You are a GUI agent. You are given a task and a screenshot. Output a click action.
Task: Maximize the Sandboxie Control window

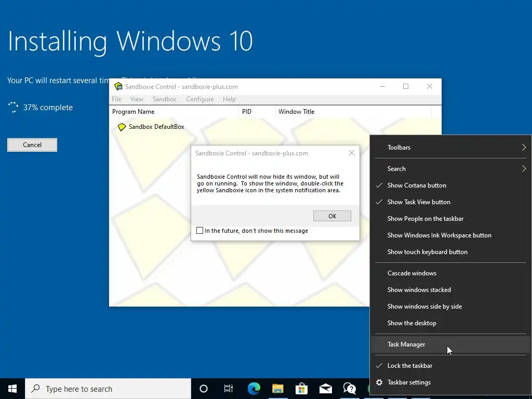click(405, 87)
